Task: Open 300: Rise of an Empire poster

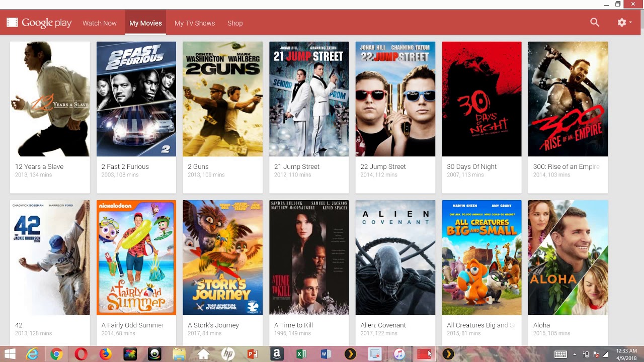Action: [x=568, y=99]
